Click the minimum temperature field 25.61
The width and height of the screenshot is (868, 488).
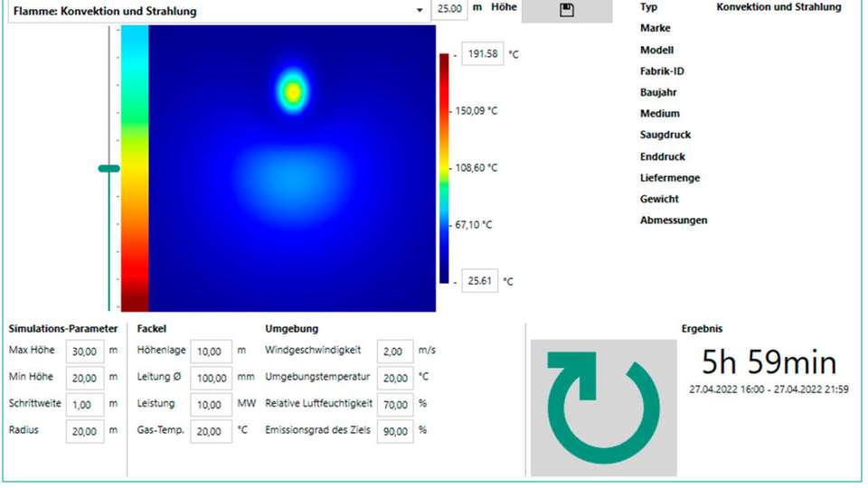tap(479, 280)
